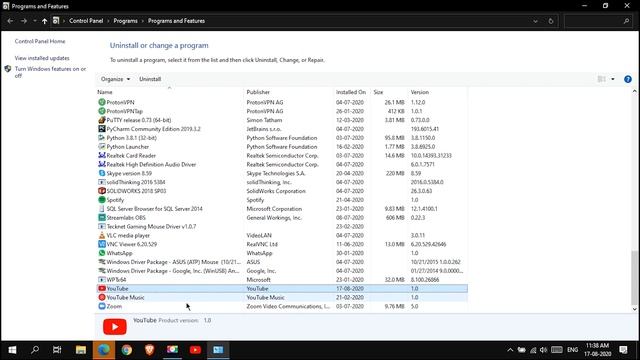Open taskbar search magnifier
Viewport: 640px width, 360px height.
pos(35,350)
